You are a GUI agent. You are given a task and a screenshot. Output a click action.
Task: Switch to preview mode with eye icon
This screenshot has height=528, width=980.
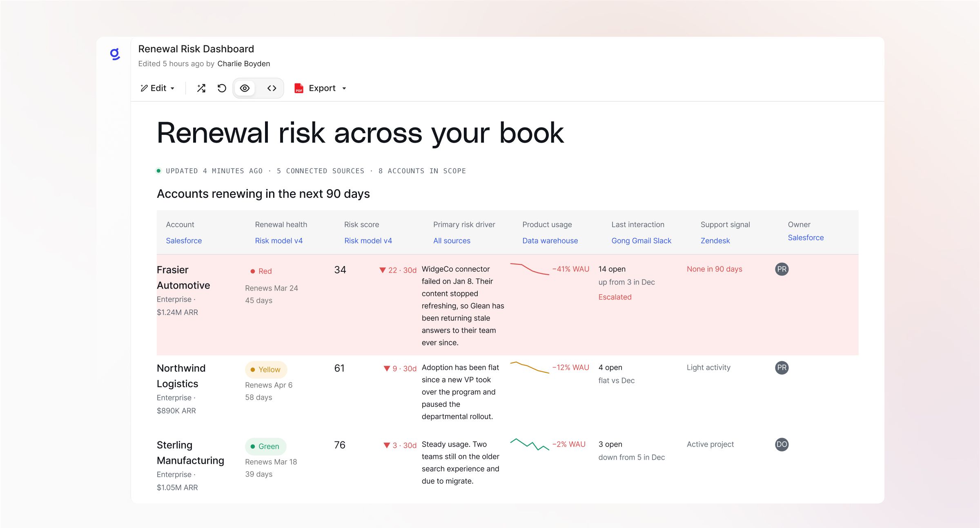click(245, 88)
